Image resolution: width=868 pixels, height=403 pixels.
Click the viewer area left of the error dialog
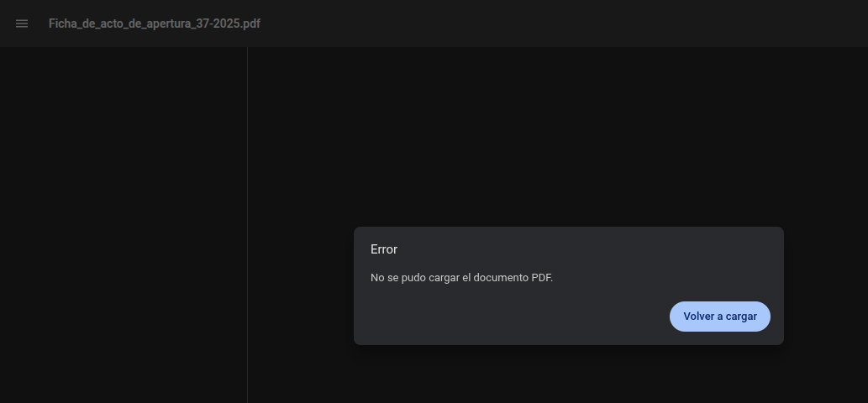[301, 285]
